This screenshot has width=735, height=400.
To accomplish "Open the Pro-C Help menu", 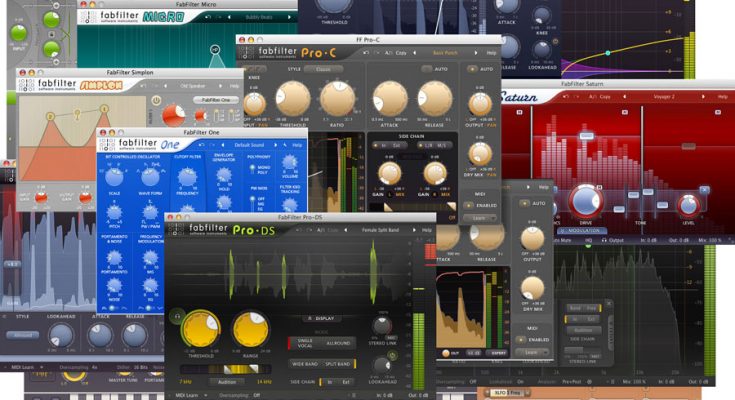I will (x=491, y=52).
